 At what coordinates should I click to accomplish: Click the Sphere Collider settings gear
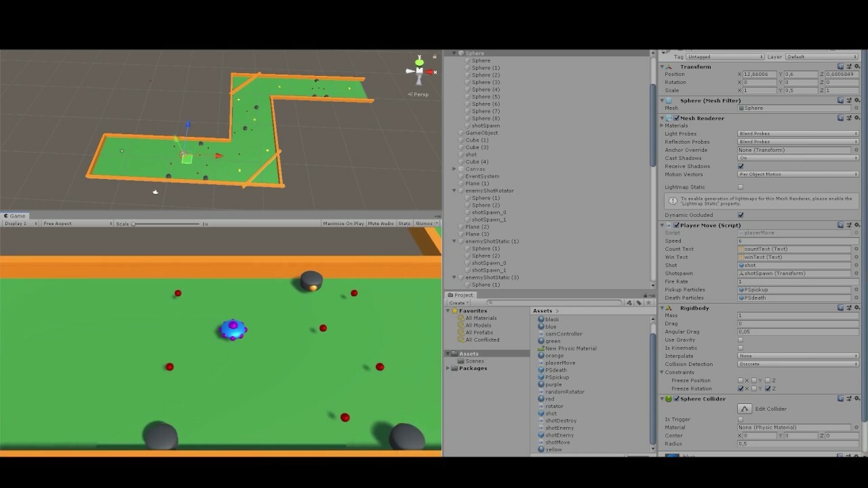(856, 399)
